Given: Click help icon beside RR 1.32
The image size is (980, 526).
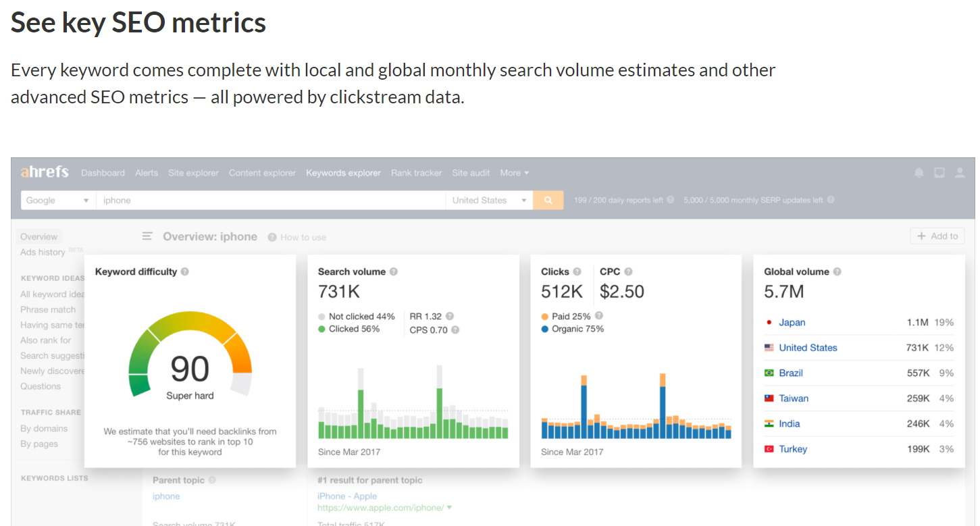Looking at the screenshot, I should click(x=450, y=316).
